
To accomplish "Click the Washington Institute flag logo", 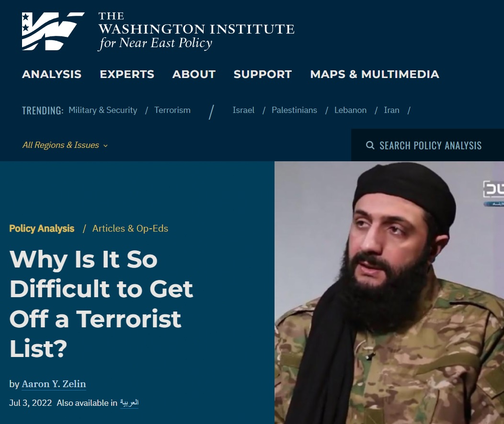I will point(53,31).
